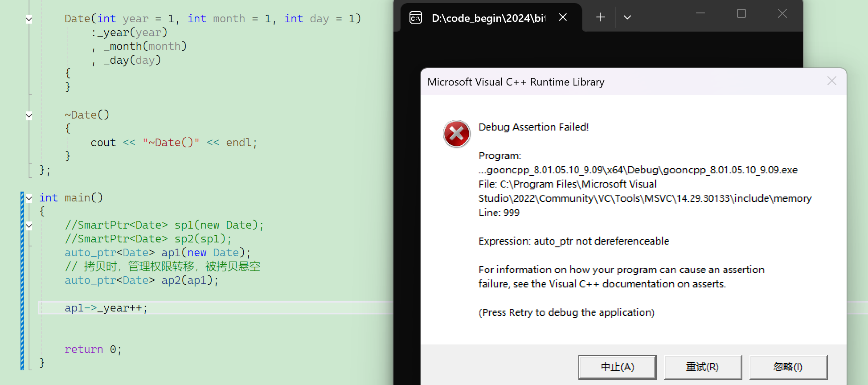Viewport: 868px width, 385px height.
Task: Open a new terminal tab
Action: click(x=601, y=17)
